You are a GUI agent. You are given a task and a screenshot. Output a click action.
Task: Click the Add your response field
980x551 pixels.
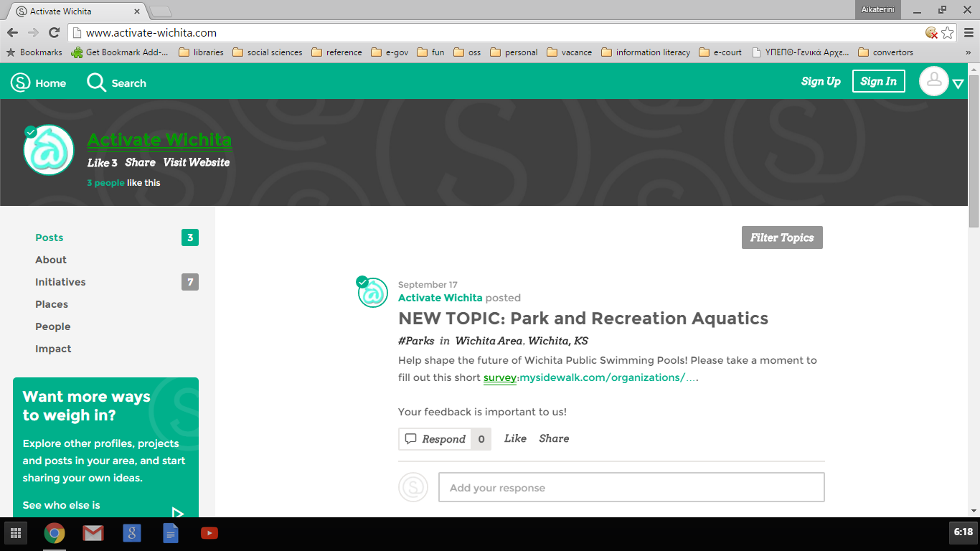click(x=631, y=487)
